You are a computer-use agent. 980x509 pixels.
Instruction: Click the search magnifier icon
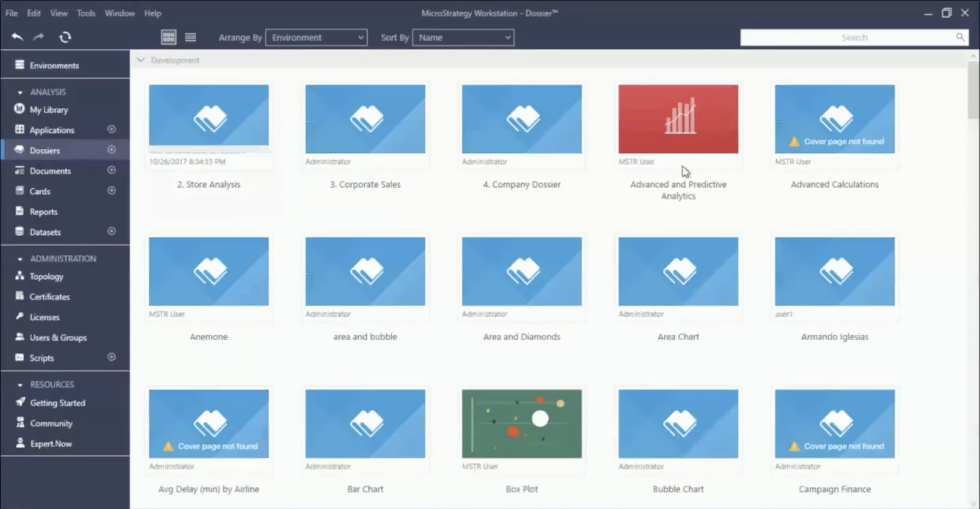960,37
